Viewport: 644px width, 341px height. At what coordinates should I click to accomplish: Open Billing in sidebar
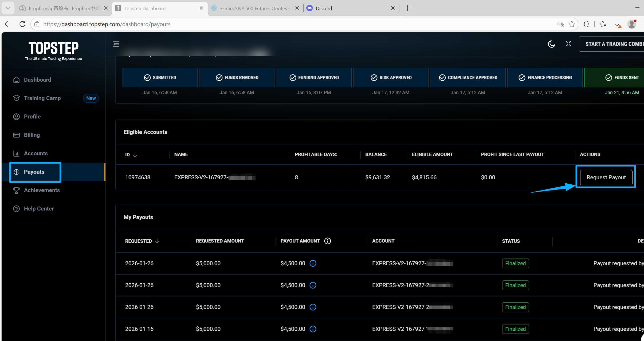tap(53, 135)
